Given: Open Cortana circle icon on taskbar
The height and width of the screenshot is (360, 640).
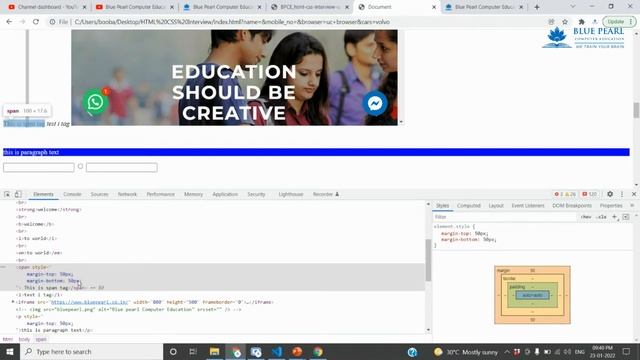Looking at the screenshot, I should (173, 351).
